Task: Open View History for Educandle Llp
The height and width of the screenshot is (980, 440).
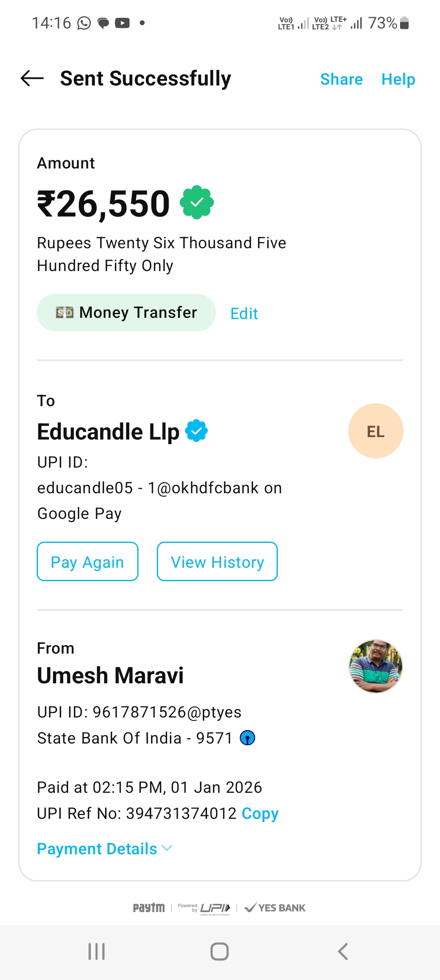Action: tap(217, 562)
